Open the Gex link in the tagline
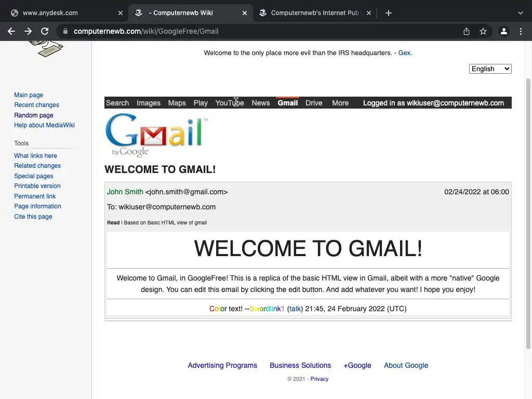 coord(404,53)
